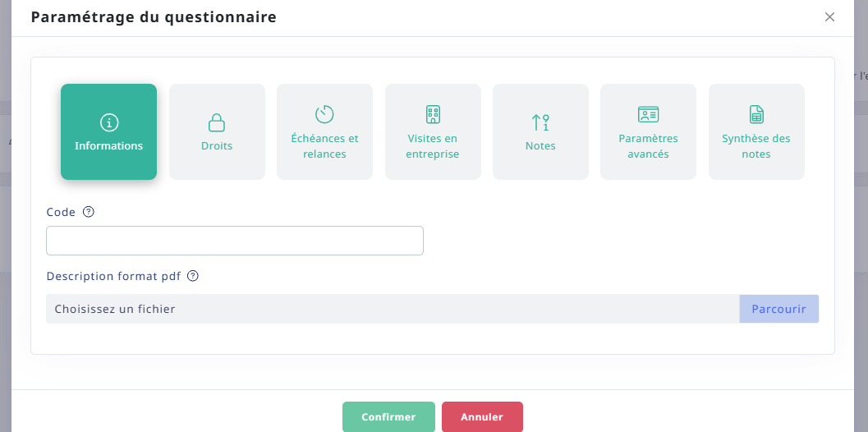Close the Paramétrage du questionnaire dialog

tap(829, 17)
